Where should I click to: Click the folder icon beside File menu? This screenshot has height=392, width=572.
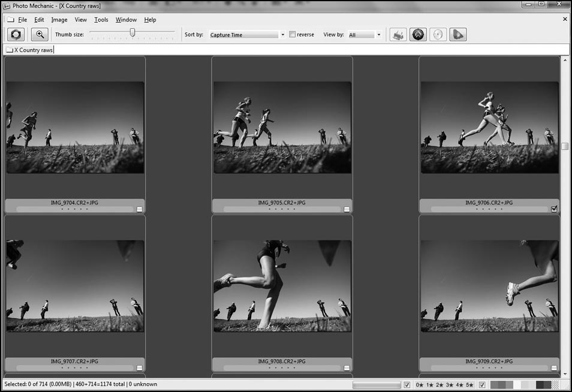(11, 20)
